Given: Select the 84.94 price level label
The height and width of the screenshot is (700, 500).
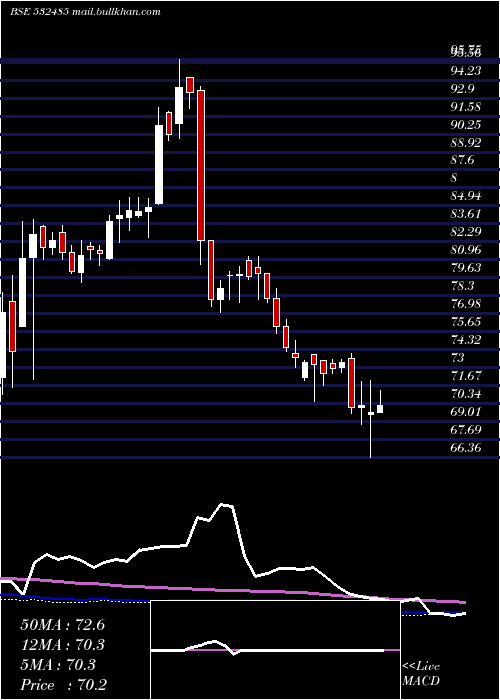Looking at the screenshot, I should tap(466, 196).
